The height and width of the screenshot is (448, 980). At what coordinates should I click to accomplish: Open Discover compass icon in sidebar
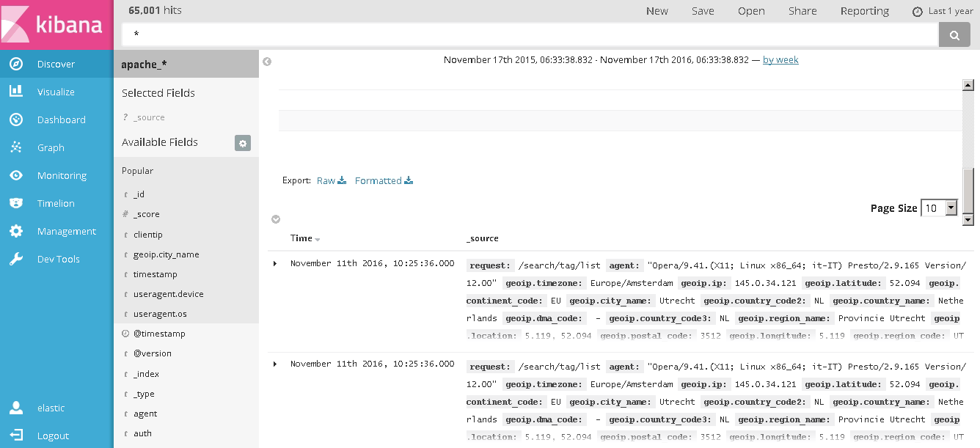tap(16, 64)
